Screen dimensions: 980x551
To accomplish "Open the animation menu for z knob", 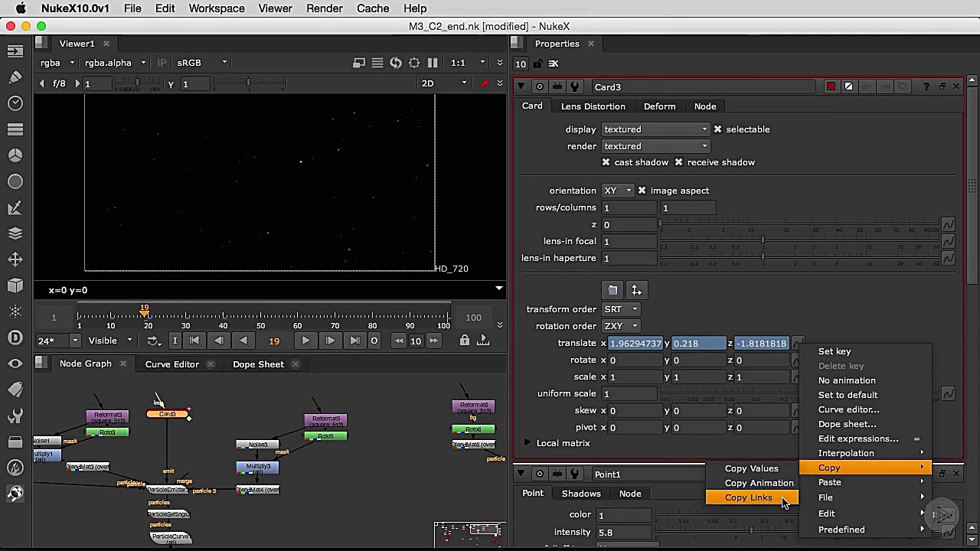I will tap(948, 224).
